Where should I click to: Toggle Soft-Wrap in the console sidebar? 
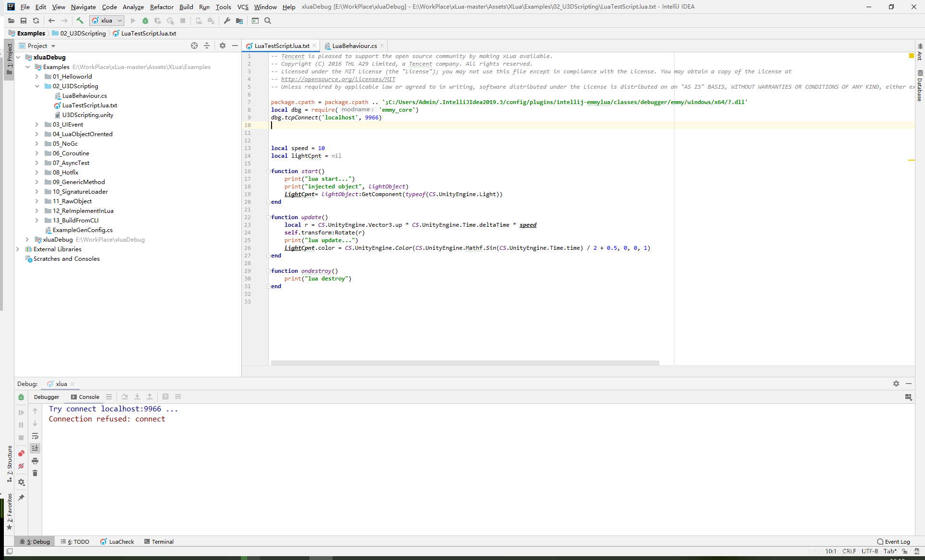click(35, 436)
